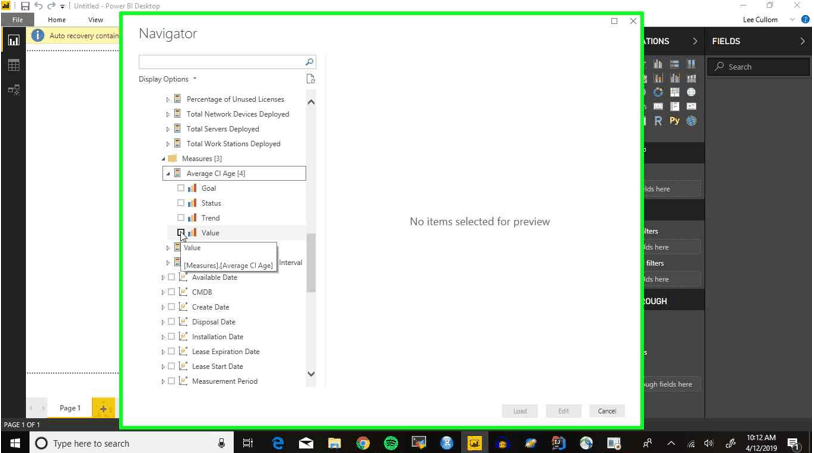The width and height of the screenshot is (814, 453).
Task: Click the Windows Start button
Action: tap(15, 443)
